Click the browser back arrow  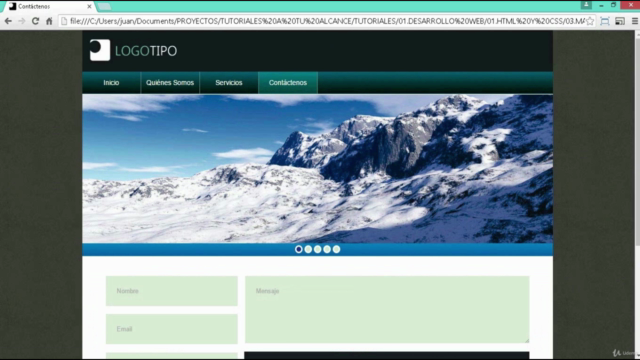click(x=8, y=21)
